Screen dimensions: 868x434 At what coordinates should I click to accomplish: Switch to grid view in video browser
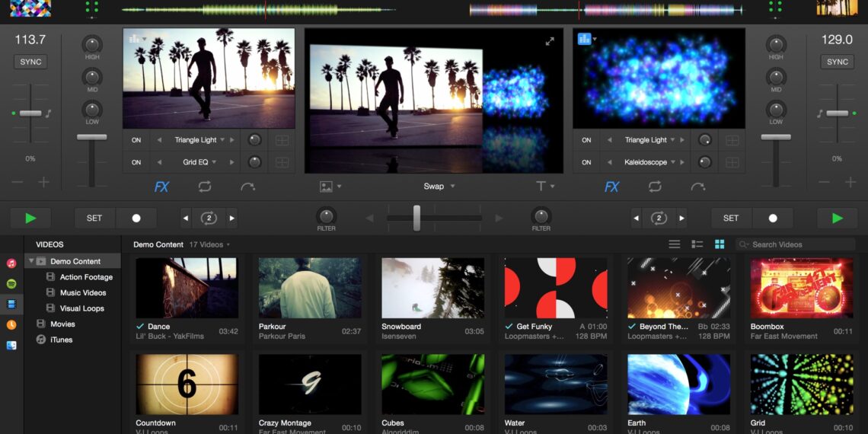point(719,244)
